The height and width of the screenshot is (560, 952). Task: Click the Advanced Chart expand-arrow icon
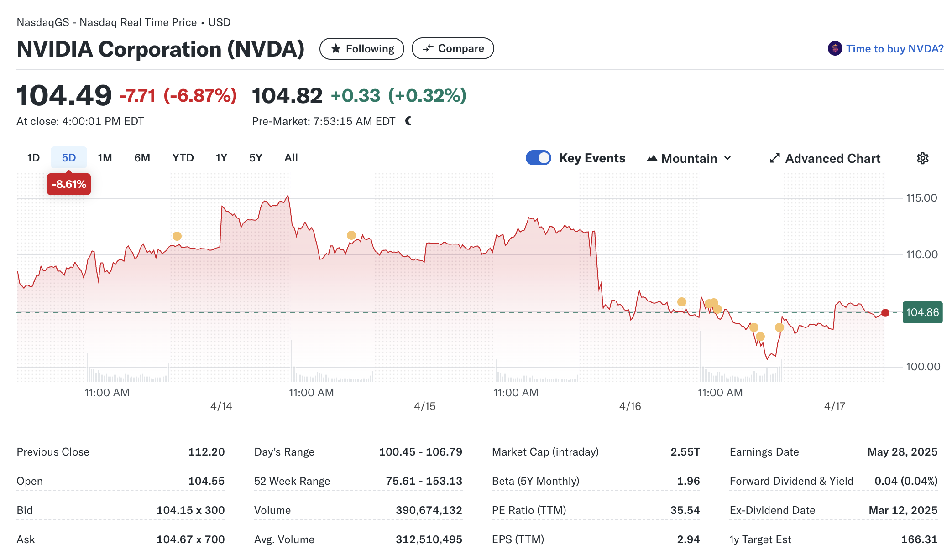point(774,158)
